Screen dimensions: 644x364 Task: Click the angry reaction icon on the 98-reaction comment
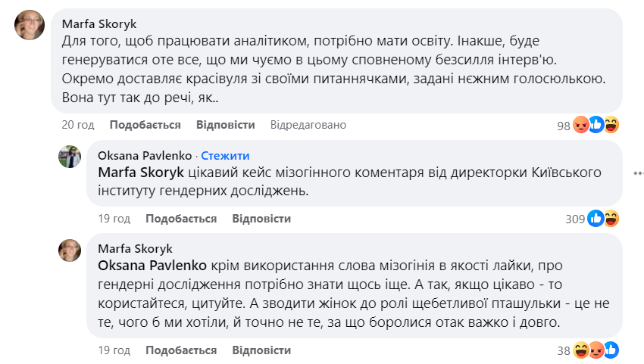(581, 125)
